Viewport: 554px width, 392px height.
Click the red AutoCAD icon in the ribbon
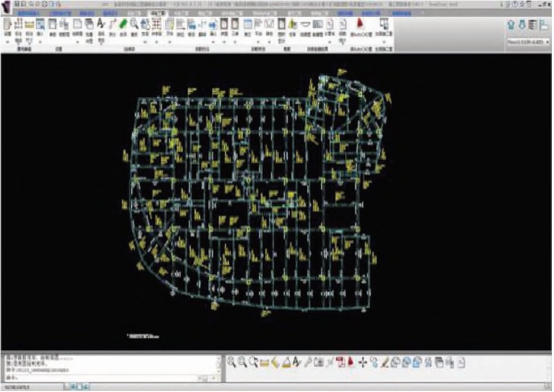pyautogui.click(x=360, y=24)
